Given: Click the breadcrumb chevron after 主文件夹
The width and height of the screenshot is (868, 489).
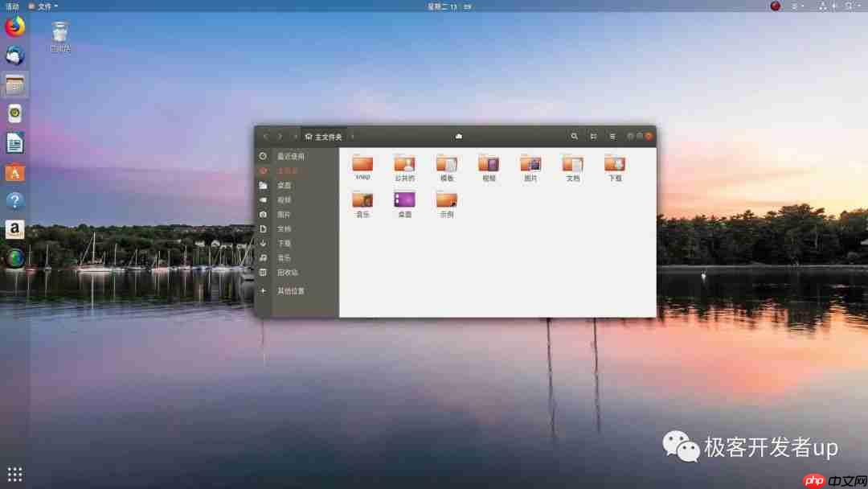Looking at the screenshot, I should pyautogui.click(x=352, y=136).
